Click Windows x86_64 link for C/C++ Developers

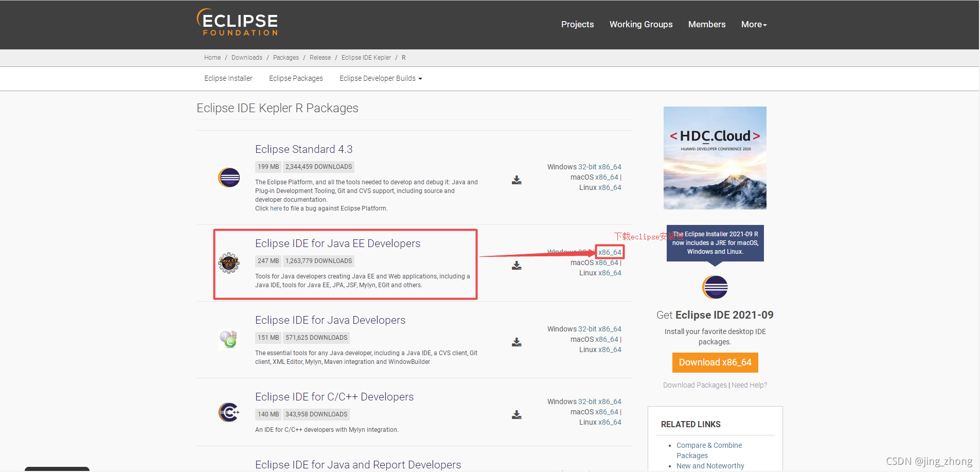click(610, 401)
